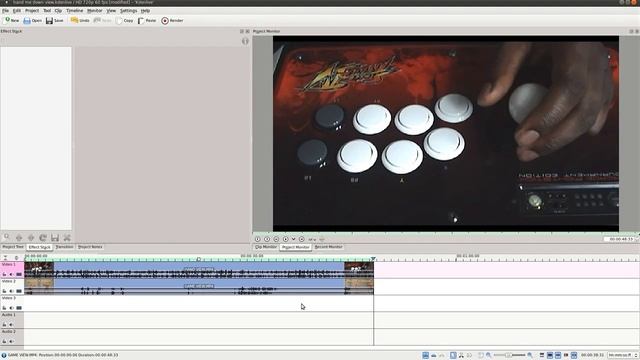Image resolution: width=640 pixels, height=360 pixels.
Task: Click the zoom out magnifier icon
Action: coord(488,356)
